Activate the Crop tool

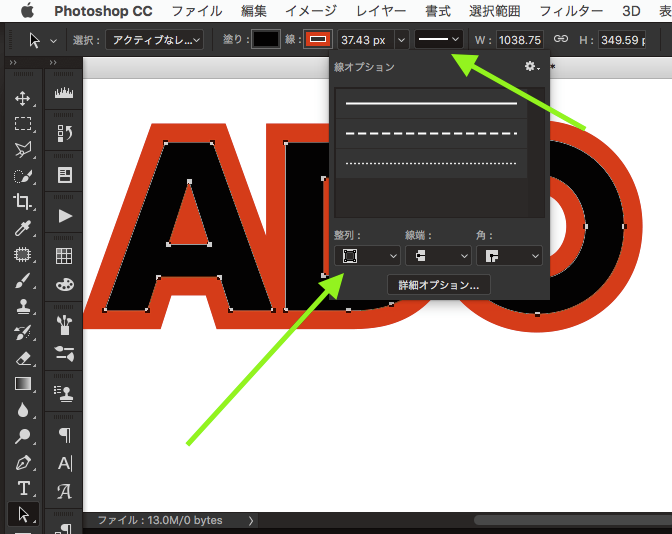(x=23, y=201)
